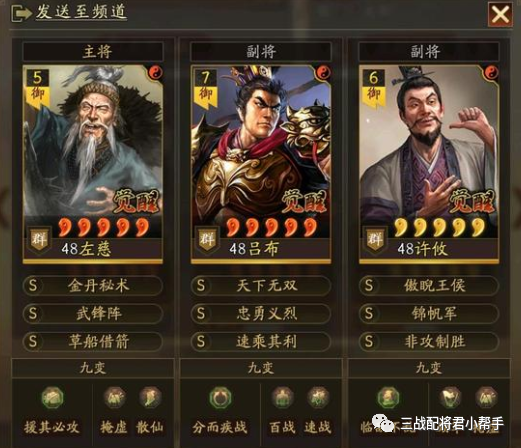Image resolution: width=521 pixels, height=448 pixels.
Task: Select the 草船借箭 skill slot
Action: pyautogui.click(x=93, y=342)
